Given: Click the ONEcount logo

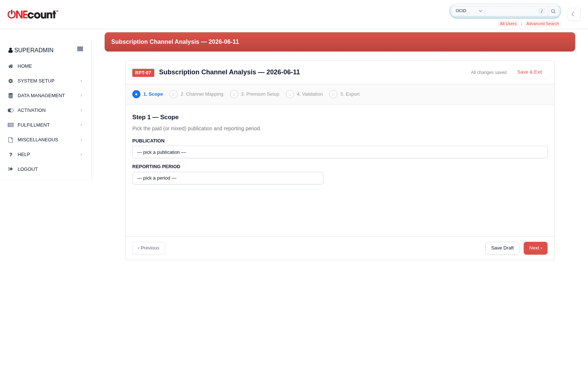Looking at the screenshot, I should [33, 14].
